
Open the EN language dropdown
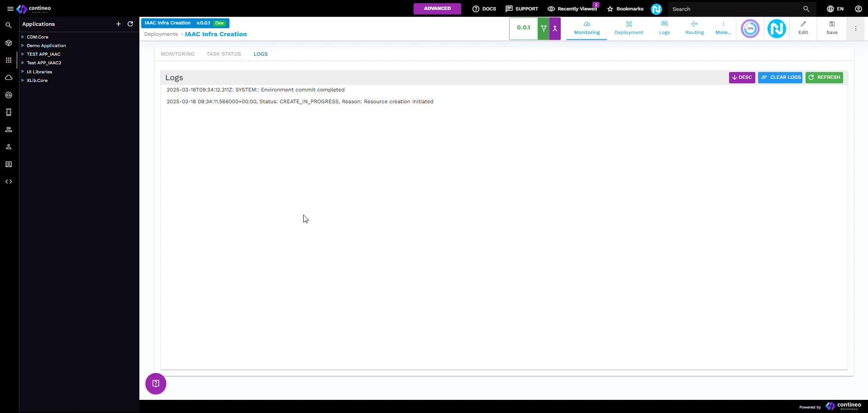[x=835, y=9]
